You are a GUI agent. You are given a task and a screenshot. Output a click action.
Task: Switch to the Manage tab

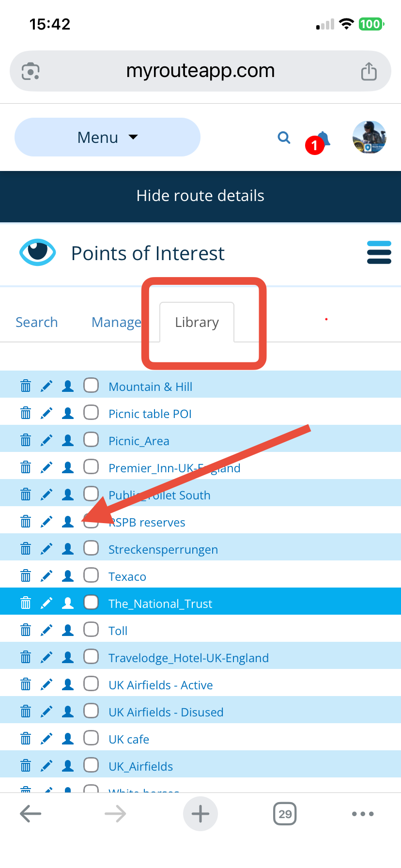[x=116, y=322]
